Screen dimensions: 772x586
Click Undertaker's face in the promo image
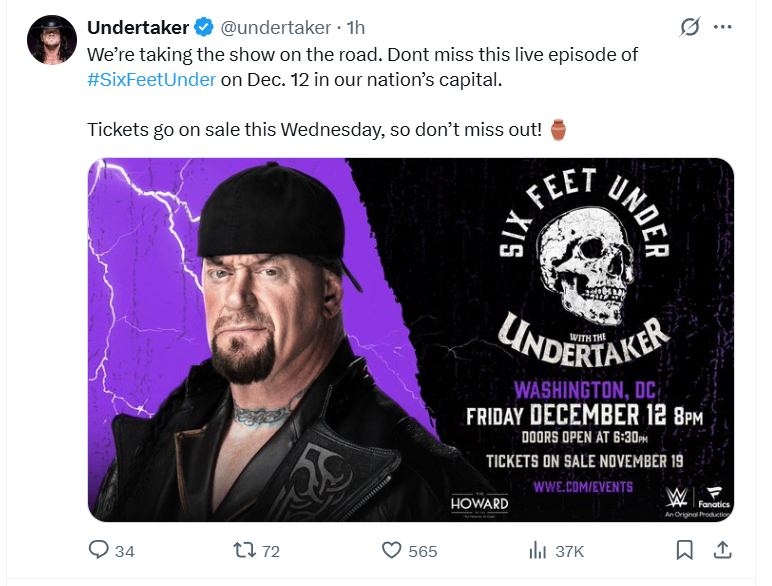(x=258, y=312)
